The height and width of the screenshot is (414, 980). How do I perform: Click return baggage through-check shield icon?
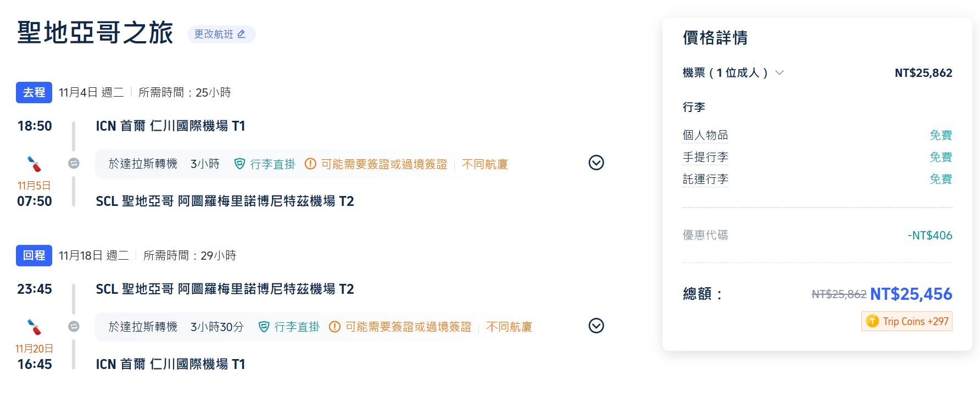(x=264, y=327)
